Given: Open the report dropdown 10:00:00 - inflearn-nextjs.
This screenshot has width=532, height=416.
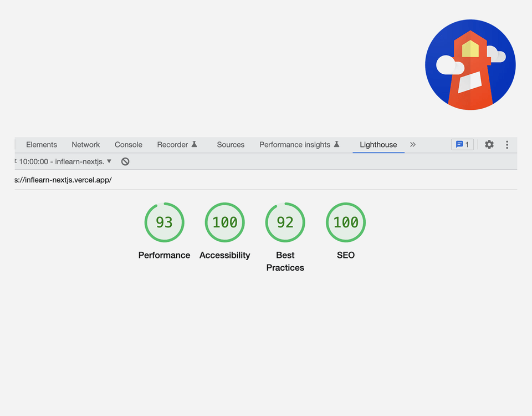Looking at the screenshot, I should pos(63,161).
